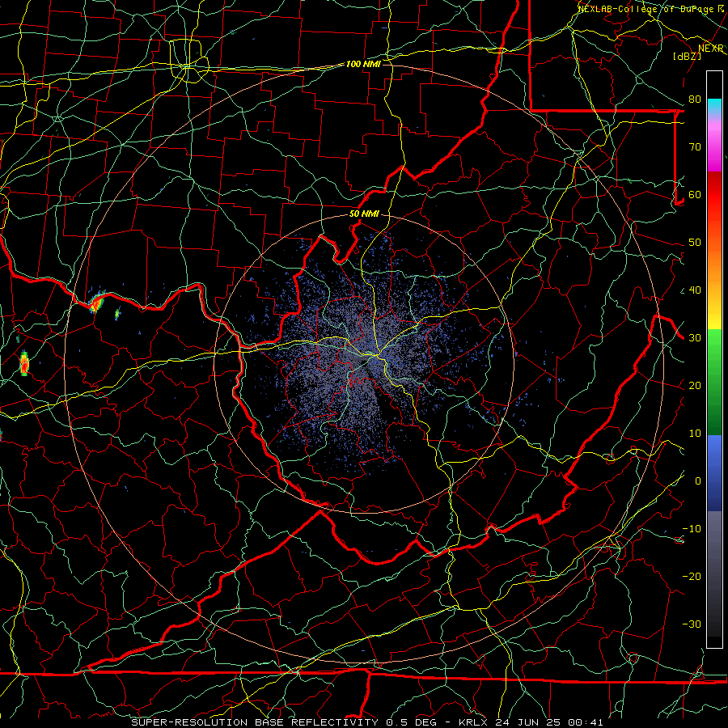This screenshot has width=728, height=728.
Task: Click the Super-Resolution Base Reflectivity caption
Action: (255, 722)
